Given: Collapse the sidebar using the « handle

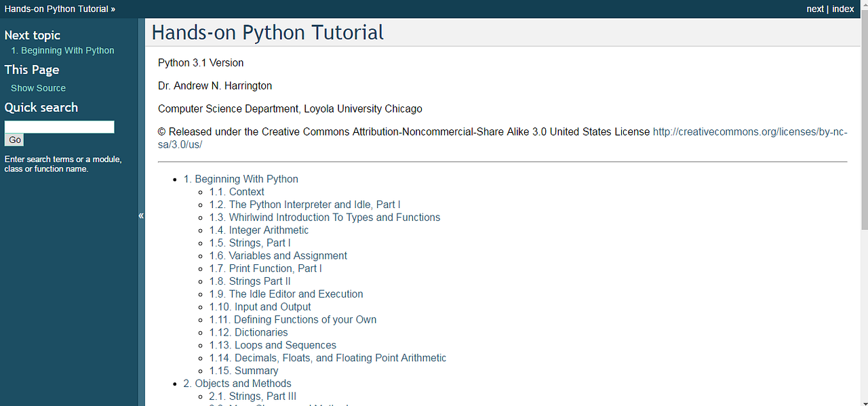Looking at the screenshot, I should tap(141, 216).
